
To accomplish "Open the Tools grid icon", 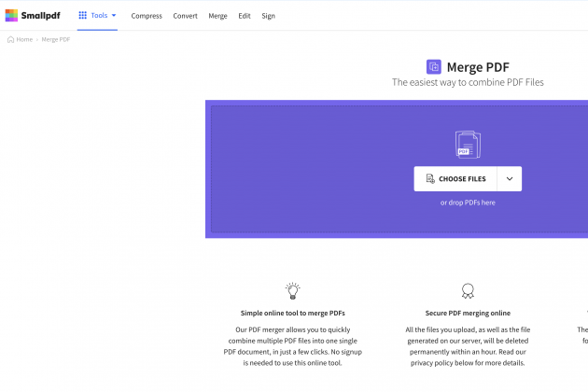I will click(82, 15).
